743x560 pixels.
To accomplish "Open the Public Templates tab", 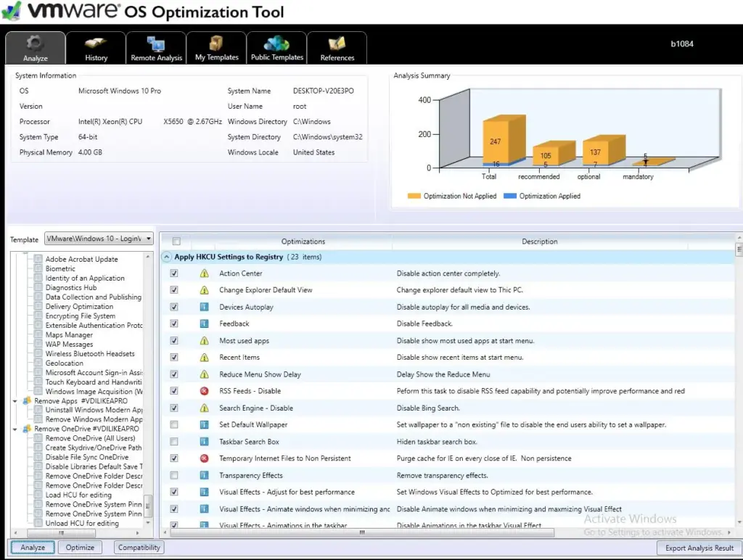I will pos(276,47).
